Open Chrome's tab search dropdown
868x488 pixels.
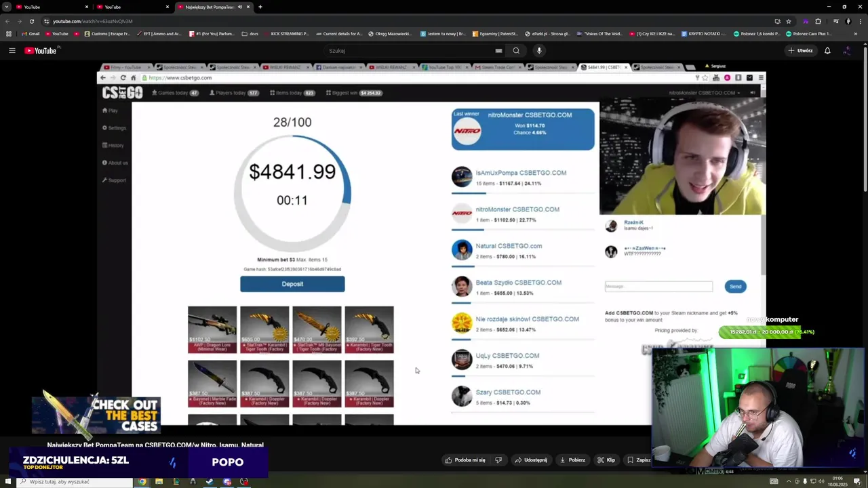(x=7, y=7)
